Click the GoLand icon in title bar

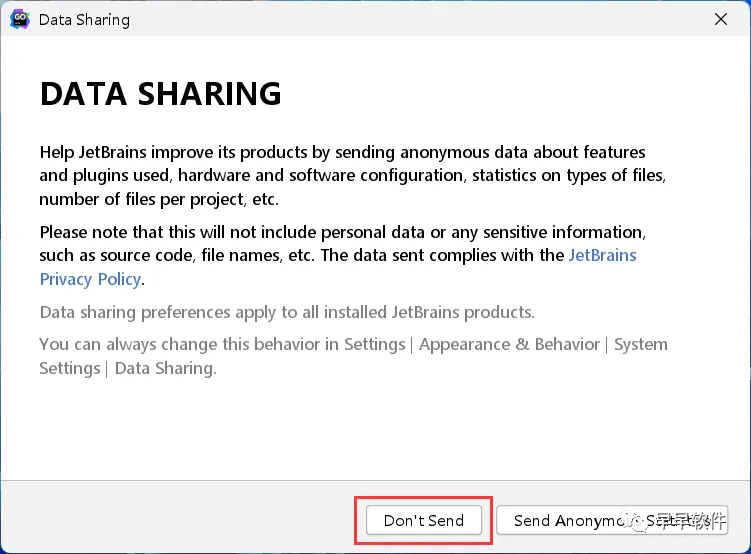(x=21, y=19)
